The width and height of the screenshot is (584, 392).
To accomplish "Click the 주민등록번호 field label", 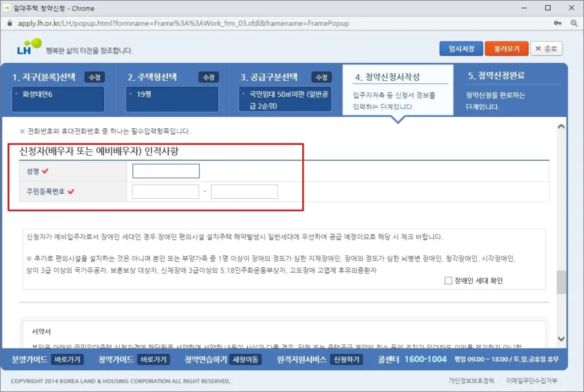I will [46, 191].
